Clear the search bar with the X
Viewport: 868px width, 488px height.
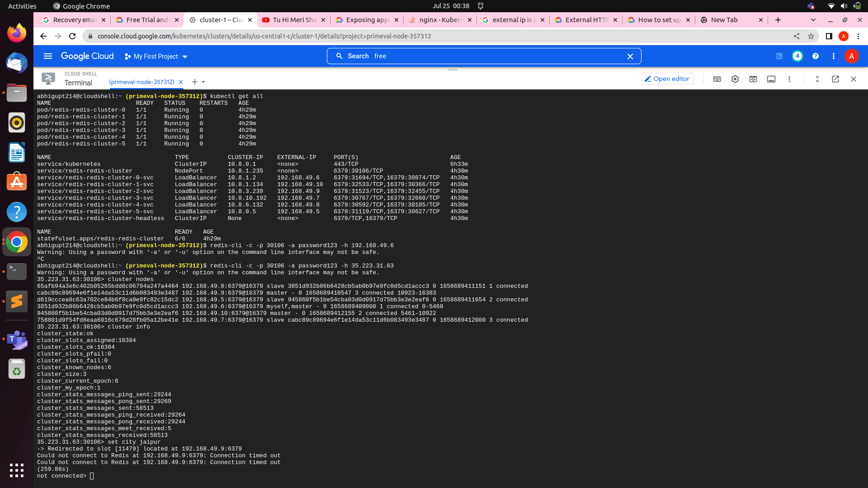pyautogui.click(x=630, y=56)
